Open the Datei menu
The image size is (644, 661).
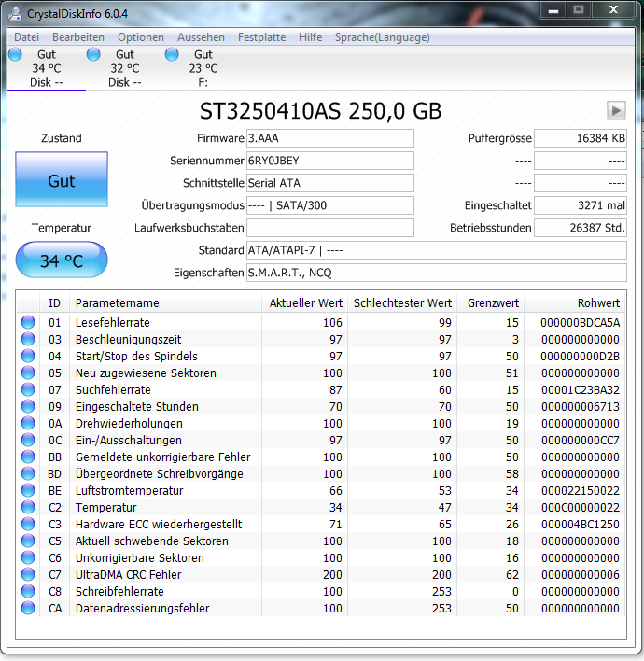(x=26, y=37)
